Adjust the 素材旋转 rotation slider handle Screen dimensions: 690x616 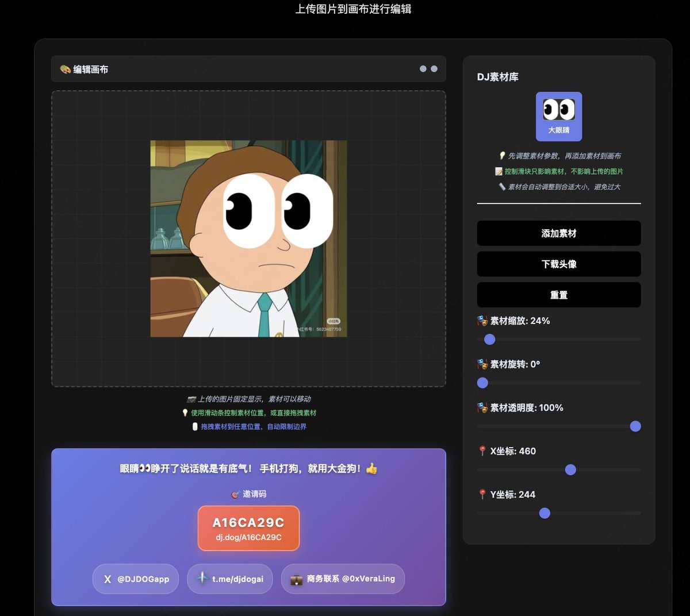pos(482,383)
